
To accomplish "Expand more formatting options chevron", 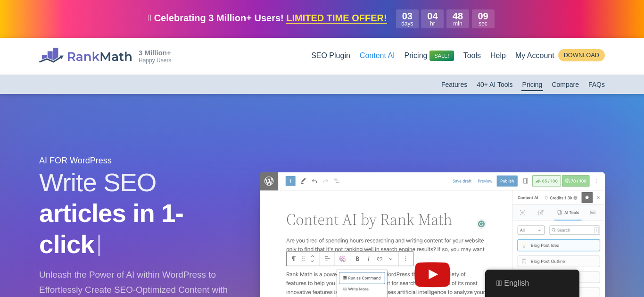I will pyautogui.click(x=390, y=259).
